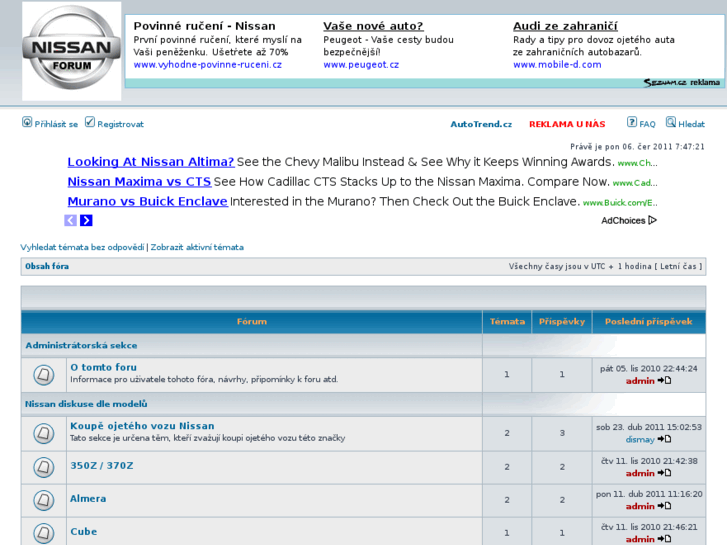This screenshot has height=545, width=727.
Task: Click the login icon beside Přihlásit se
Action: point(27,122)
